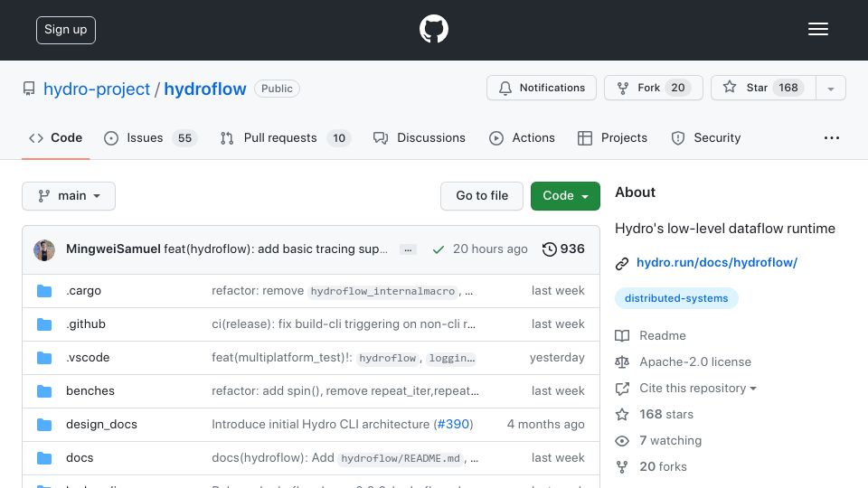This screenshot has height=488, width=868.
Task: Open the Projects tab
Action: pyautogui.click(x=612, y=137)
